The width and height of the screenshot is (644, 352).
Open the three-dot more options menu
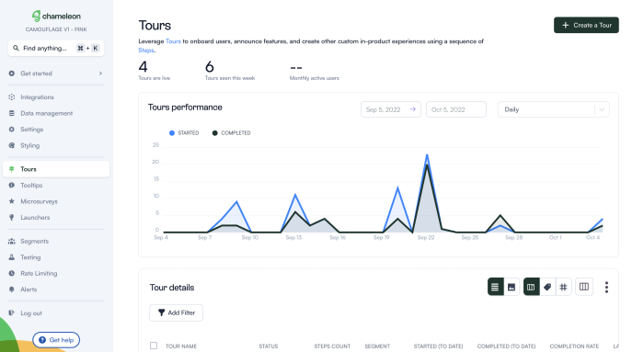[606, 287]
